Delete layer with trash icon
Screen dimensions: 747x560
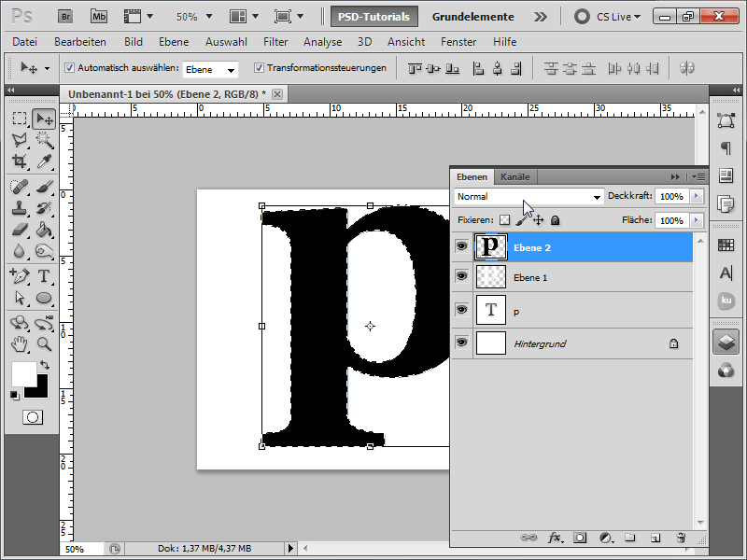[681, 538]
